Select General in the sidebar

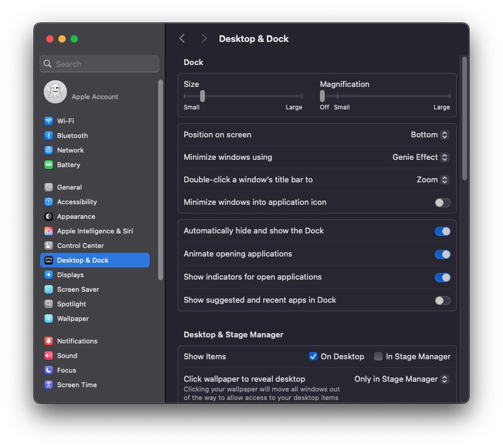pyautogui.click(x=95, y=187)
